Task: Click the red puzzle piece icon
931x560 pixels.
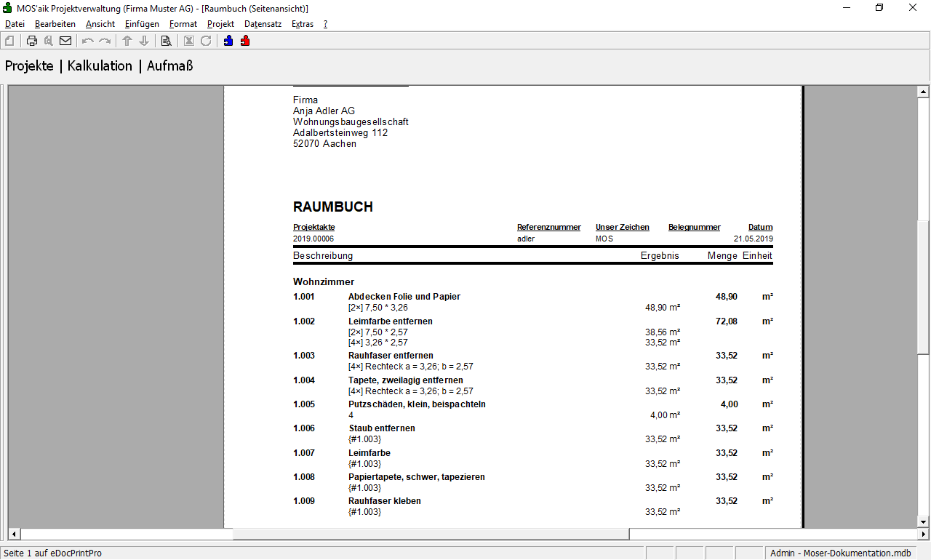Action: coord(245,41)
